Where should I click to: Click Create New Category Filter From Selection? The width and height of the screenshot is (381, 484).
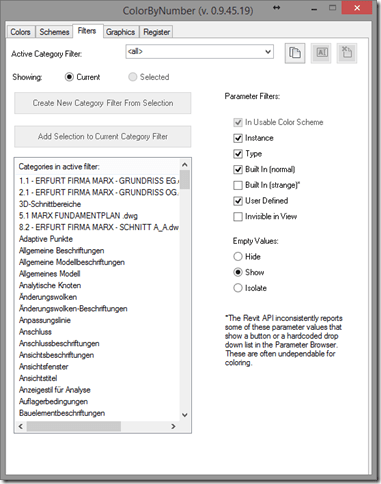(103, 103)
